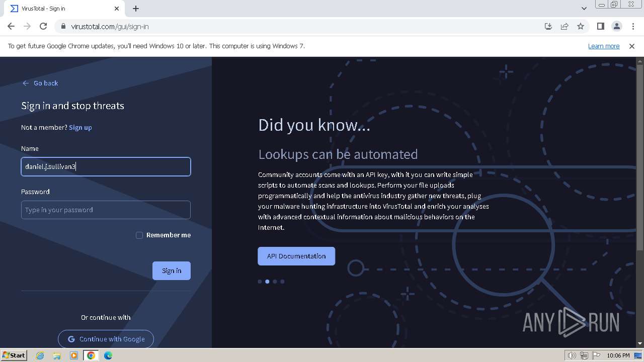The image size is (644, 362).
Task: Click Go back link
Action: click(40, 83)
